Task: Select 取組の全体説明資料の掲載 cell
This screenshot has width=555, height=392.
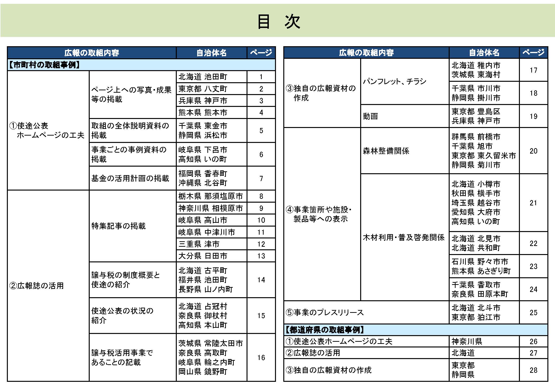Action: tap(133, 130)
